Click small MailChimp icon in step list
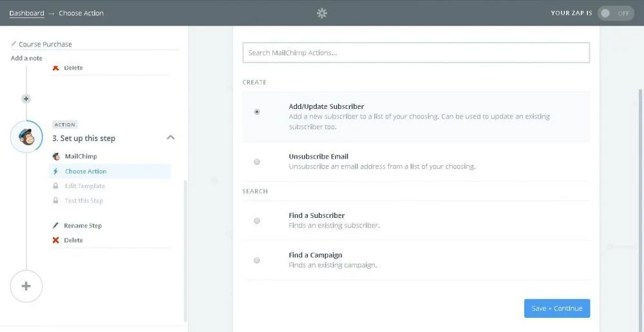This screenshot has height=332, width=644. [x=56, y=156]
